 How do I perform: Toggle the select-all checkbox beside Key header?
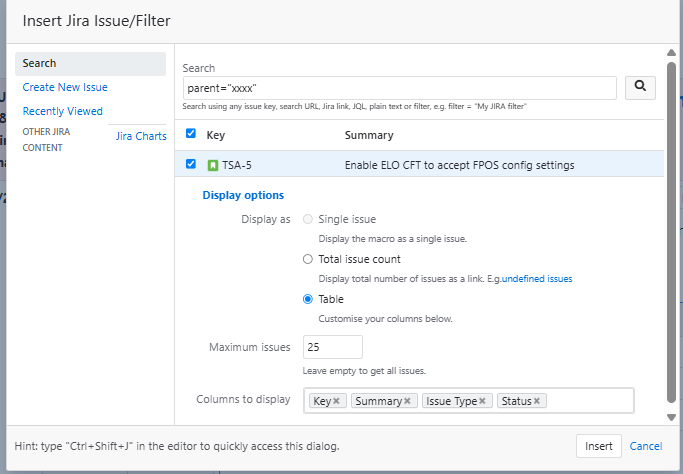[x=191, y=133]
